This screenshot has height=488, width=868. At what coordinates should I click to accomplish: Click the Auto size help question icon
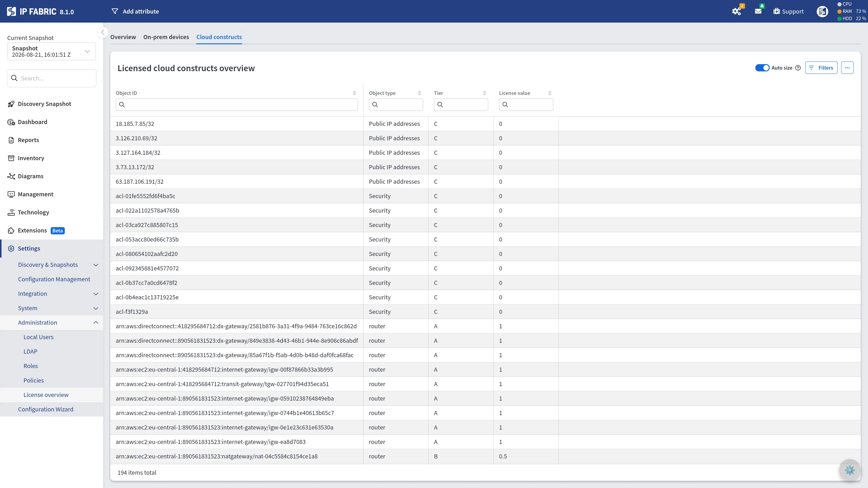pyautogui.click(x=798, y=68)
